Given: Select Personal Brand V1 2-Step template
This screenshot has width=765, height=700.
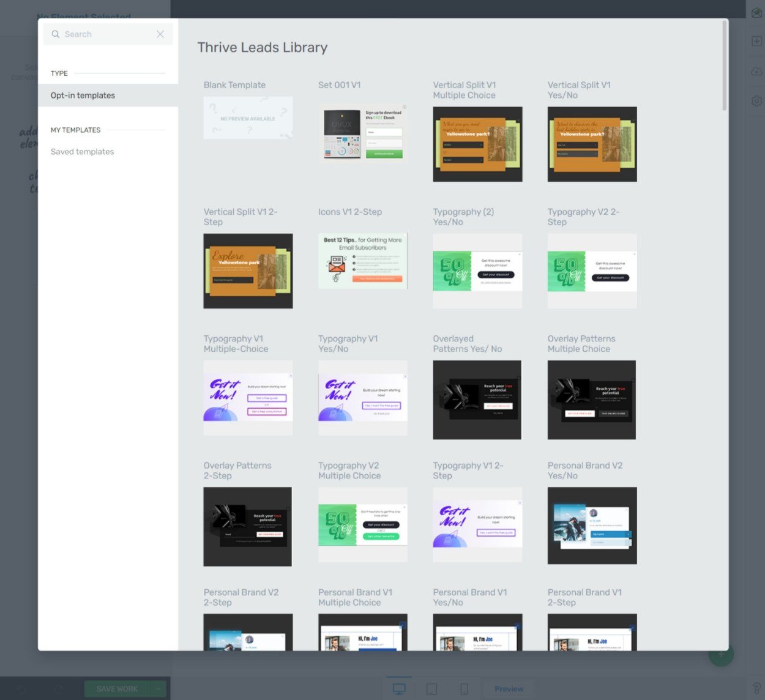Looking at the screenshot, I should tap(592, 632).
